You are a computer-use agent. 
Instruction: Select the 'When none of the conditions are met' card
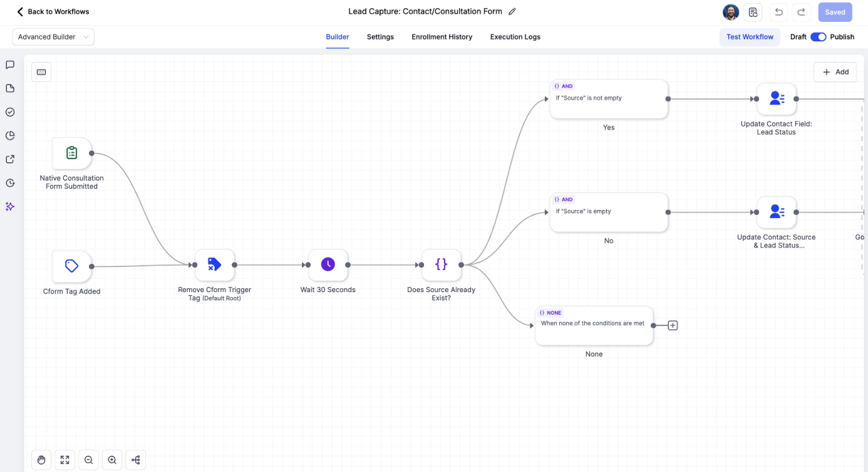(594, 325)
